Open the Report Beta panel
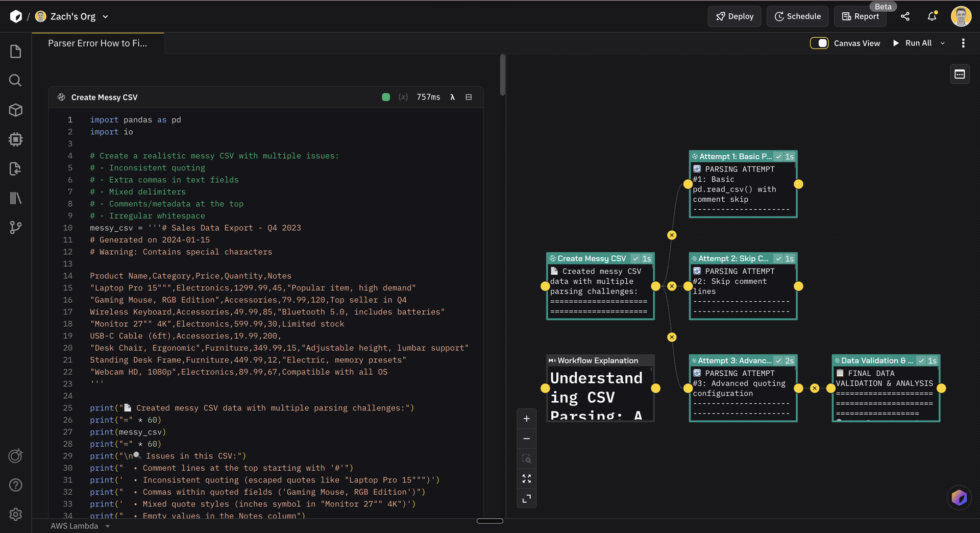This screenshot has height=533, width=980. (x=860, y=16)
